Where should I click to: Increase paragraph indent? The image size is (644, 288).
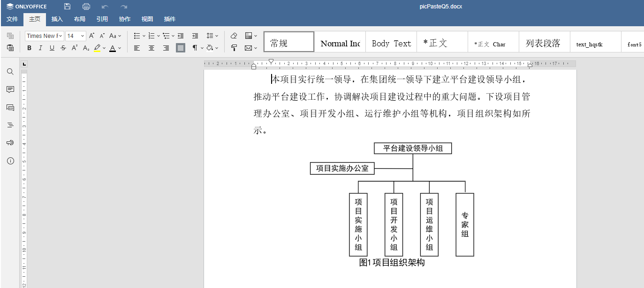[x=195, y=36]
